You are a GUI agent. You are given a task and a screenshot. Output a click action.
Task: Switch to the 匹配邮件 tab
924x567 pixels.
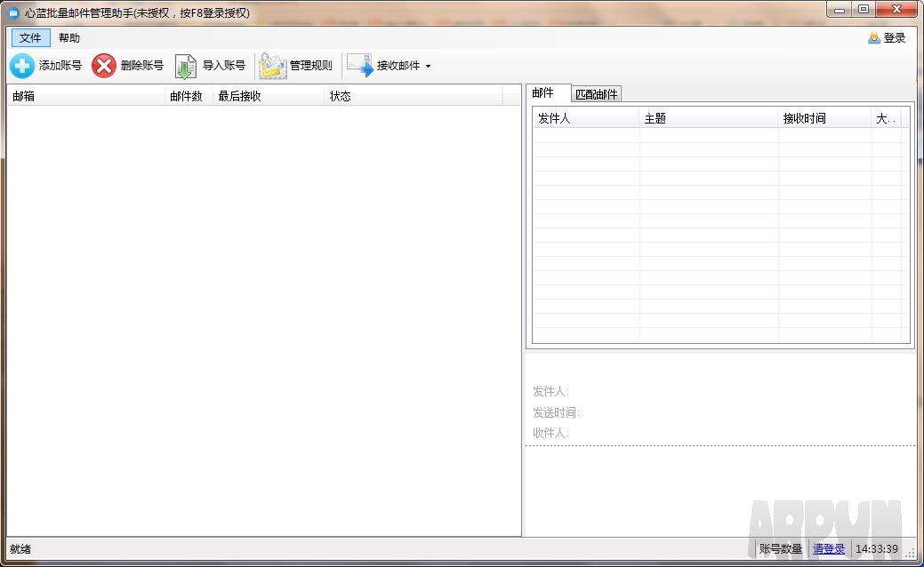coord(596,94)
